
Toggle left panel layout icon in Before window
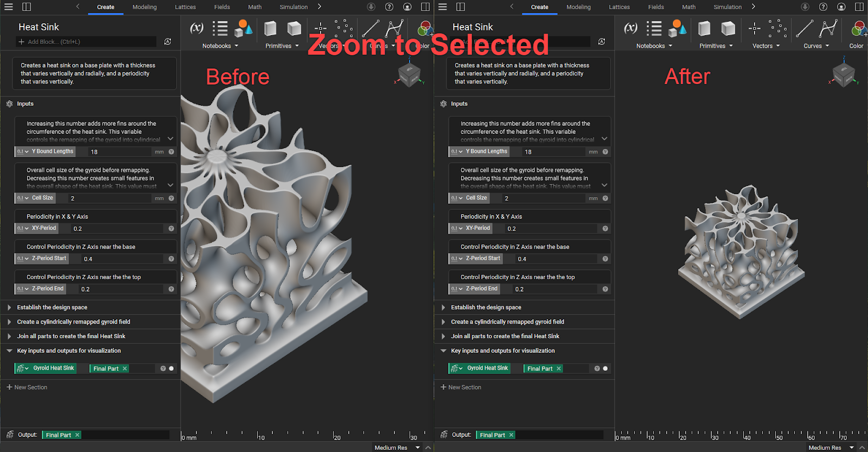[x=27, y=7]
